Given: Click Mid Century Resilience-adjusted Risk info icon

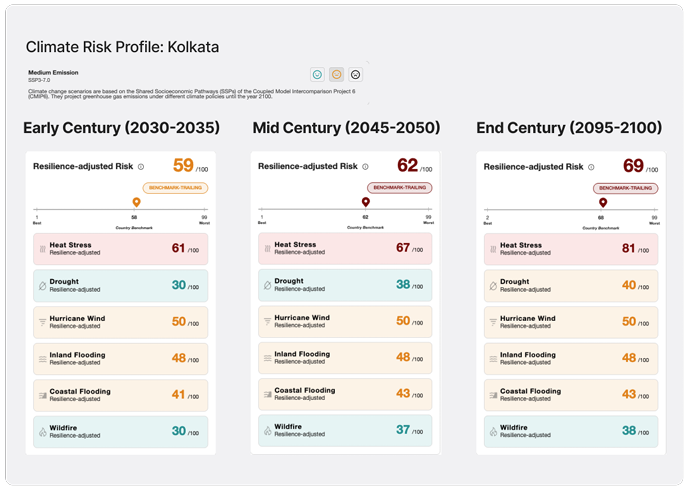Looking at the screenshot, I should pos(366,167).
